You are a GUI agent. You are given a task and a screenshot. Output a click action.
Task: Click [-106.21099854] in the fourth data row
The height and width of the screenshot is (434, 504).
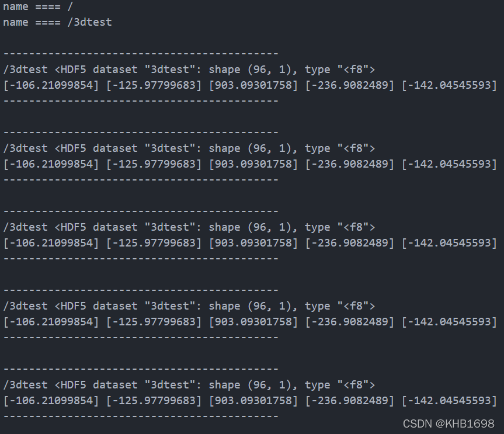pyautogui.click(x=51, y=322)
